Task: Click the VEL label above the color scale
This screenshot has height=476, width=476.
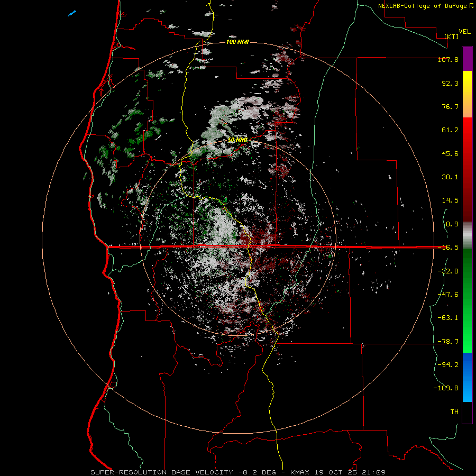Action: pyautogui.click(x=465, y=32)
